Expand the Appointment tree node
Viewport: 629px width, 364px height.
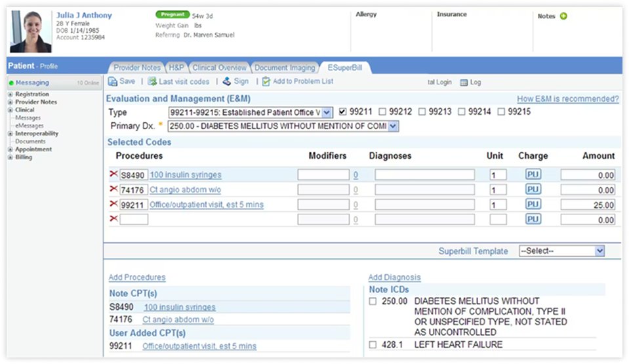[10, 150]
